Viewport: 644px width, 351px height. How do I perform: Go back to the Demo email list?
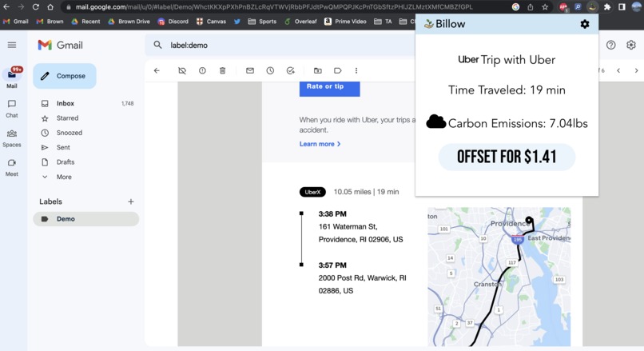click(x=157, y=70)
